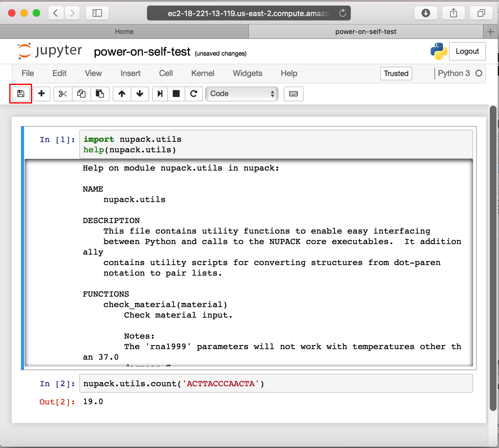
Task: Move selected cell down arrow
Action: coord(140,94)
